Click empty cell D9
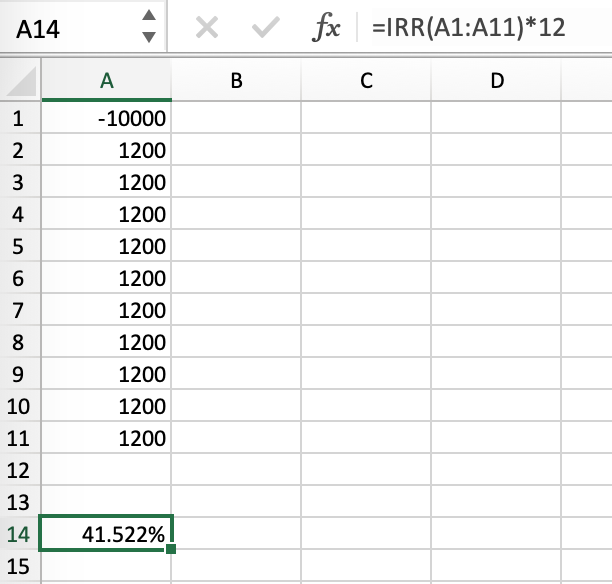The image size is (612, 584). click(496, 374)
